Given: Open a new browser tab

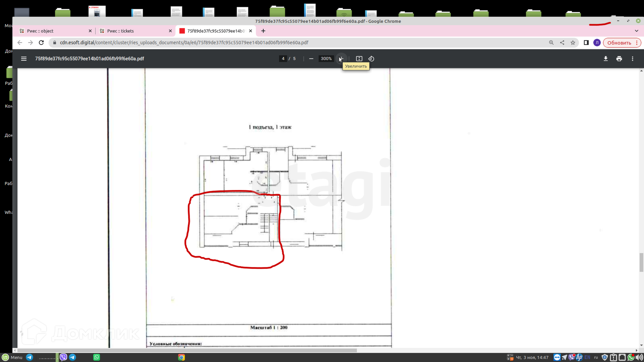Looking at the screenshot, I should click(263, 31).
